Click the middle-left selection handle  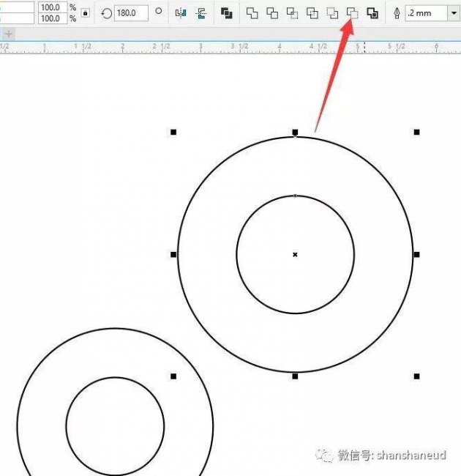point(173,254)
